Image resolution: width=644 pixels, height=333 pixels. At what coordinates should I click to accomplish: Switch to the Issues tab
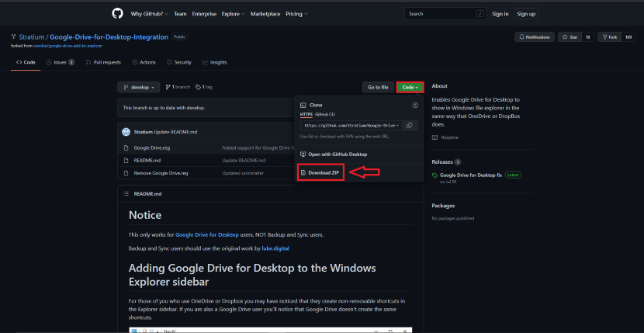(61, 63)
